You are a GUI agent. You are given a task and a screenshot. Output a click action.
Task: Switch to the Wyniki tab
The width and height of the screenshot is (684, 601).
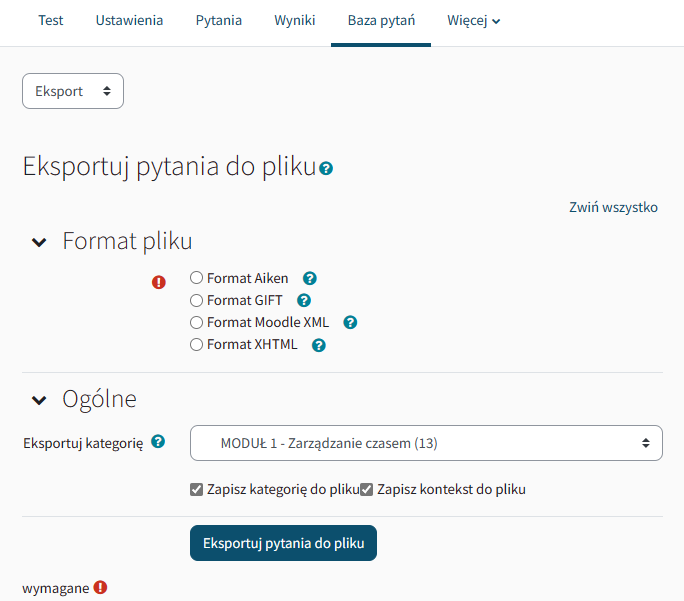coord(294,20)
